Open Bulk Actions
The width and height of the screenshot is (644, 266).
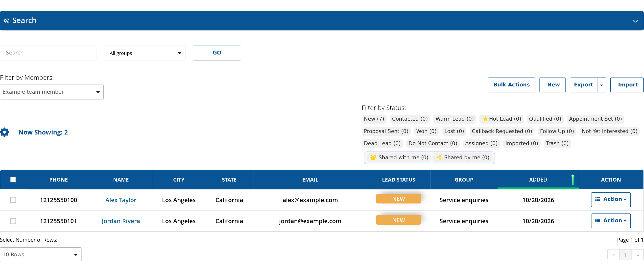click(511, 85)
